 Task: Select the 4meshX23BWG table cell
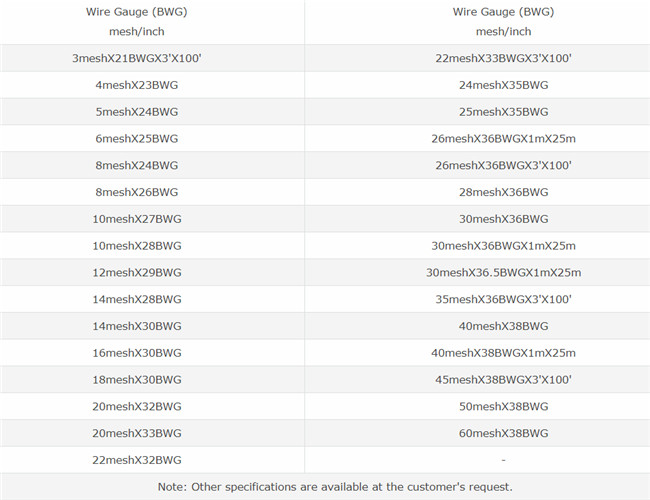pos(138,85)
